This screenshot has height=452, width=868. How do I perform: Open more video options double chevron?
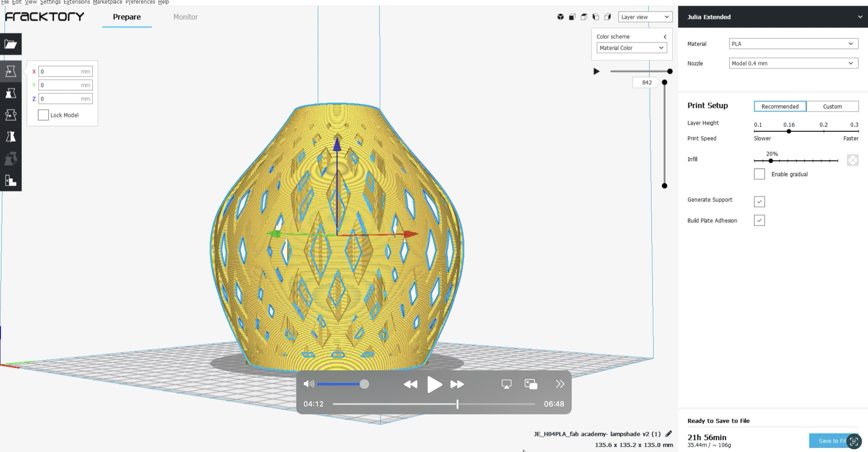(560, 384)
